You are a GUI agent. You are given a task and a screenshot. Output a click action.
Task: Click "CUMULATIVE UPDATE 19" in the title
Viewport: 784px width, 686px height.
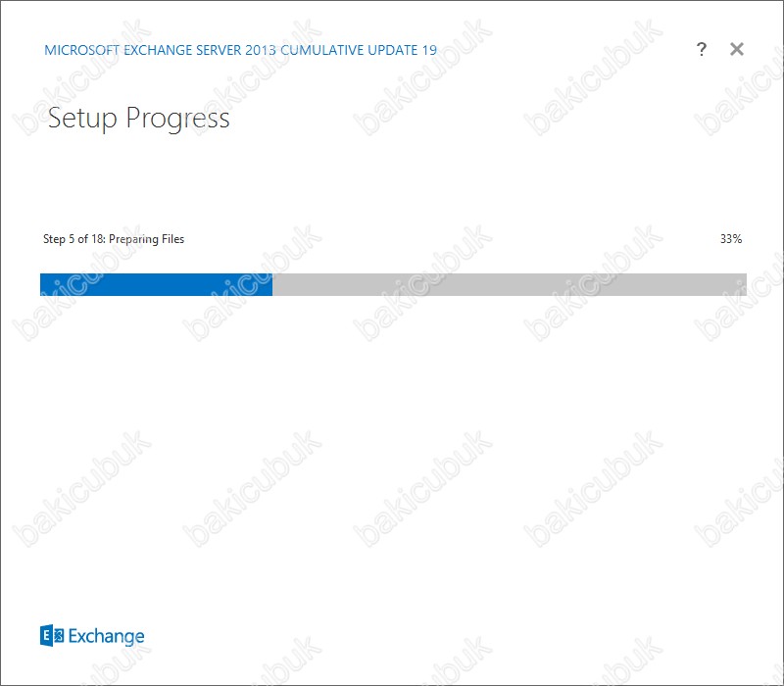(359, 50)
